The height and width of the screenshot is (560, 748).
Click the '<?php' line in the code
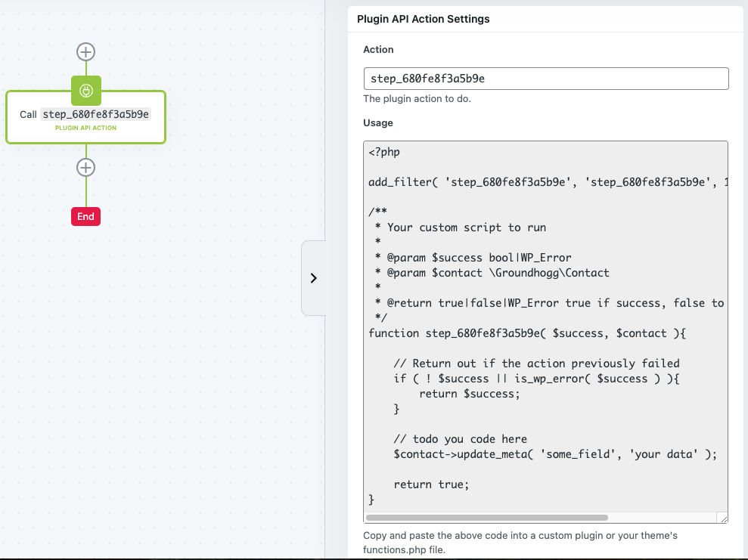(384, 152)
